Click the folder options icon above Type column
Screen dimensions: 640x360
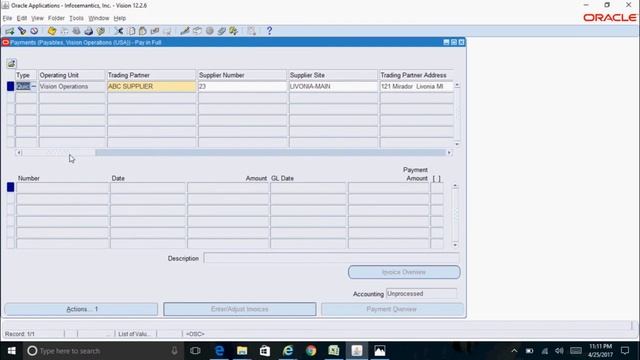pos(11,64)
